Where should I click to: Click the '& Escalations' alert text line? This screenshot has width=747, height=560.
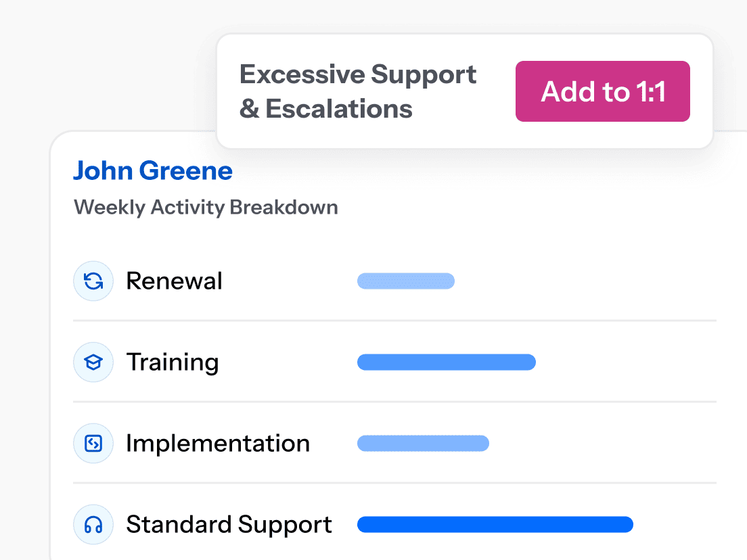(x=326, y=108)
